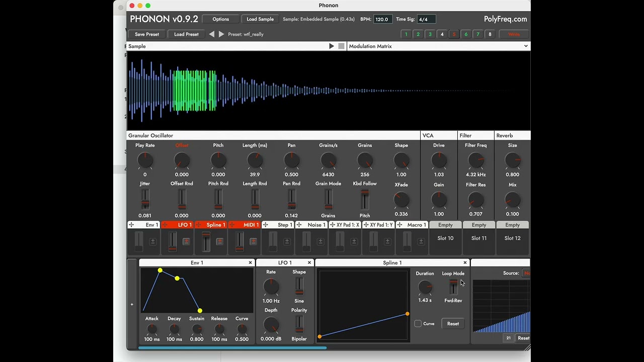Click the Env 1 drag-handle icon

pyautogui.click(x=131, y=225)
